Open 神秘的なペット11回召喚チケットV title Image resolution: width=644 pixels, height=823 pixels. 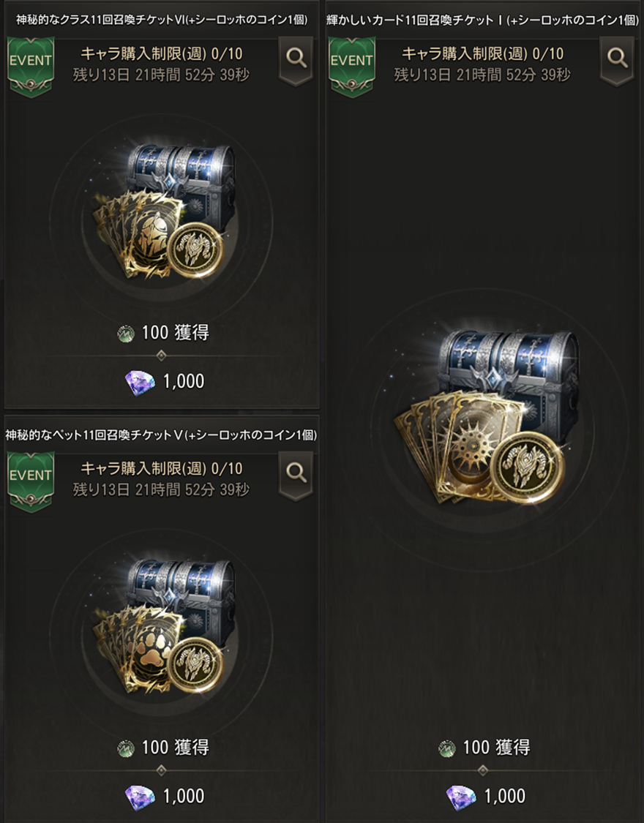161,435
